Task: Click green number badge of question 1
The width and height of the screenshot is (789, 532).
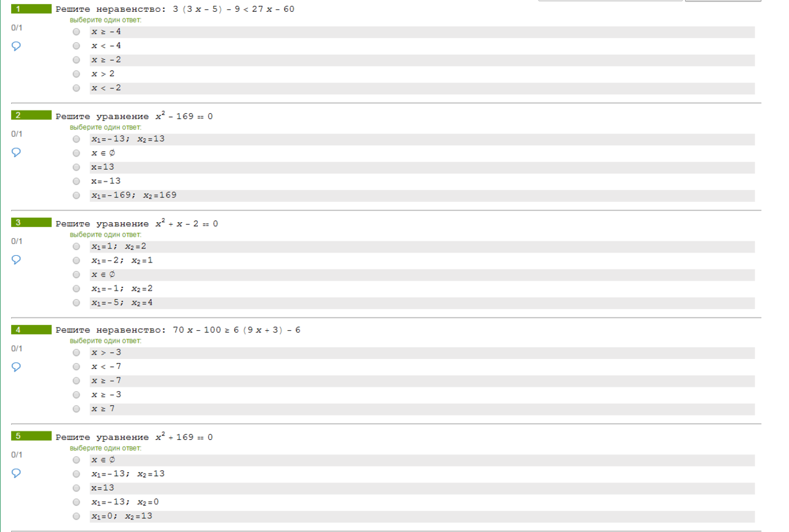Action: [32, 9]
